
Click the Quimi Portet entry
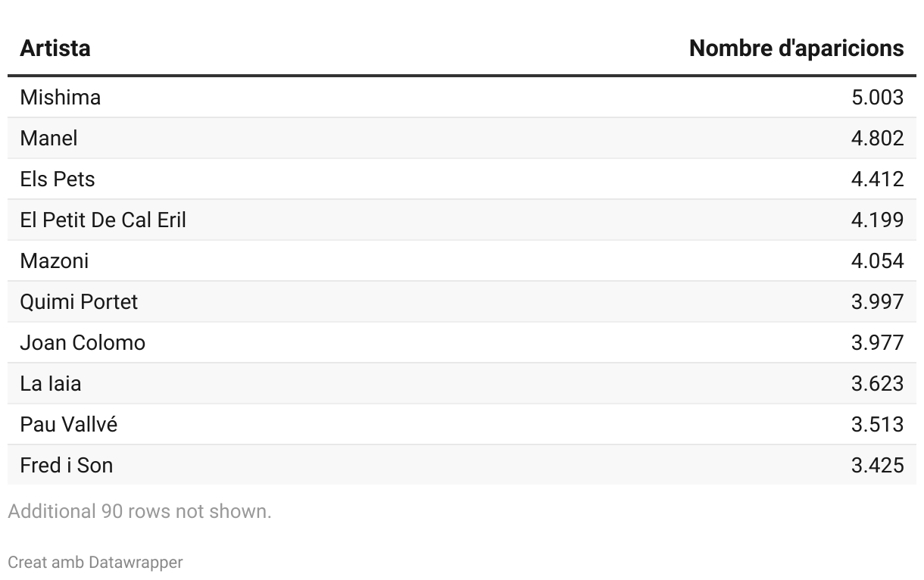coord(79,301)
